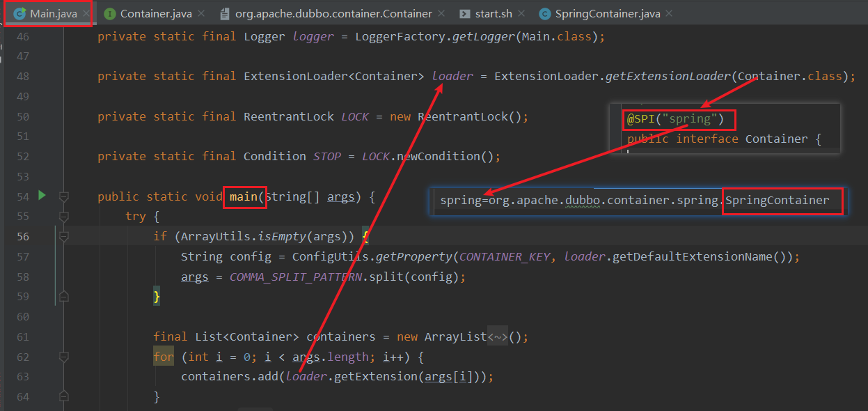Click containers.add on line 63

(x=230, y=377)
